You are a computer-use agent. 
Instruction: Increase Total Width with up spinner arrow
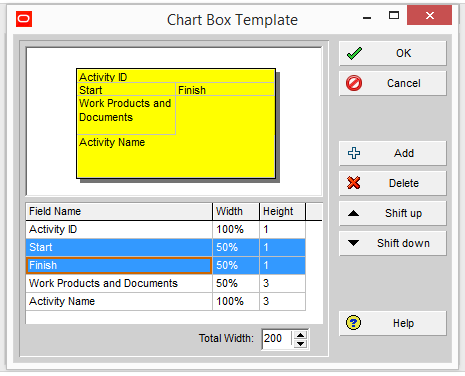coord(301,335)
